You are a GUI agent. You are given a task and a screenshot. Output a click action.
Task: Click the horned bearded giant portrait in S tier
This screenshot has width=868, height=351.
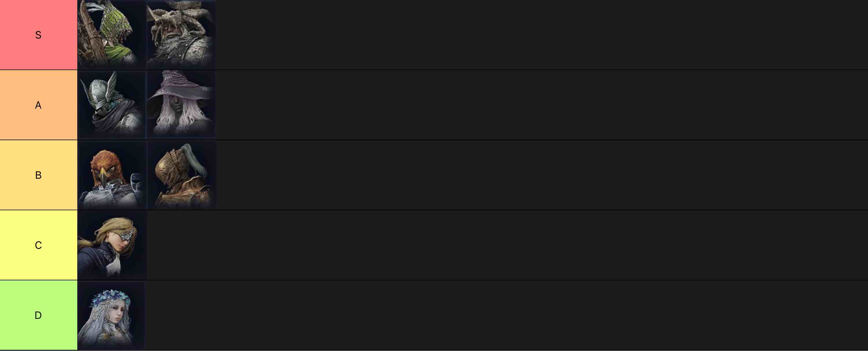point(181,34)
